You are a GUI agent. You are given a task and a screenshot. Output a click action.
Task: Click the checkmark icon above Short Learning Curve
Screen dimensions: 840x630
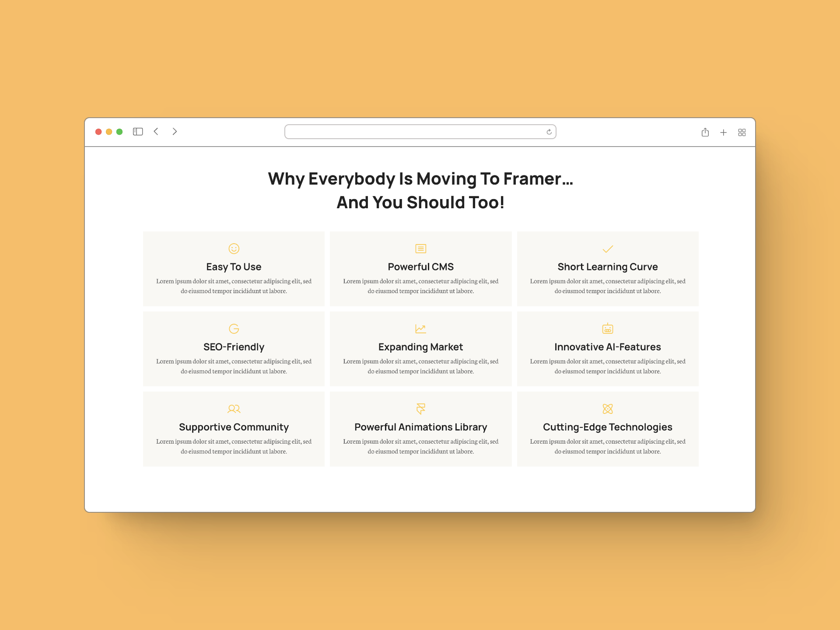(608, 249)
